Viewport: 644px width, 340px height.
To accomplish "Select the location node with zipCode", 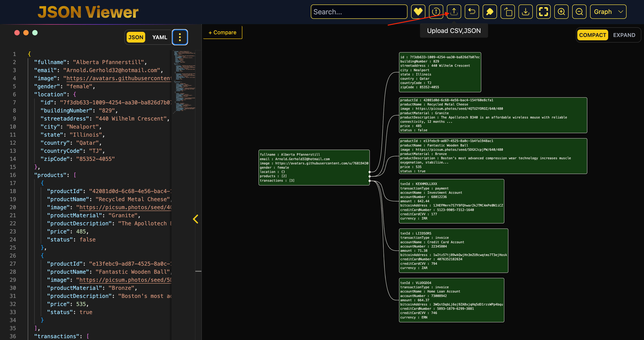I will [440, 72].
